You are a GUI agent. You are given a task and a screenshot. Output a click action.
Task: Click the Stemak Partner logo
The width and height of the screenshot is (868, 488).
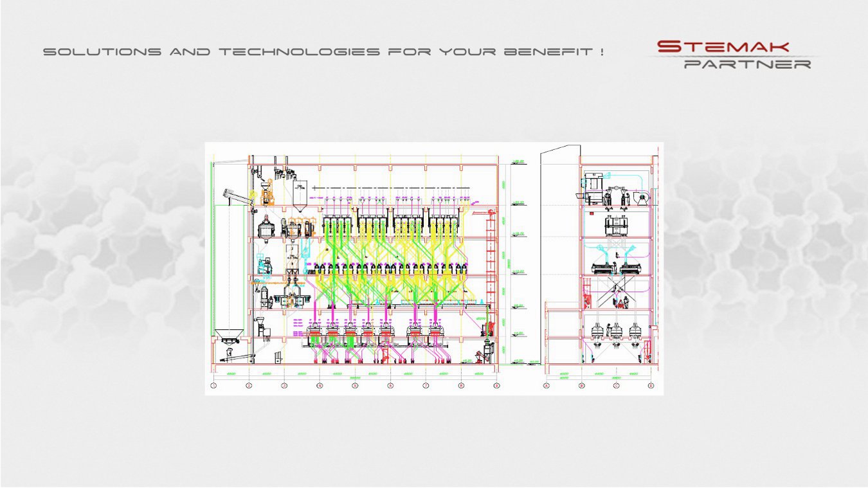pos(734,55)
